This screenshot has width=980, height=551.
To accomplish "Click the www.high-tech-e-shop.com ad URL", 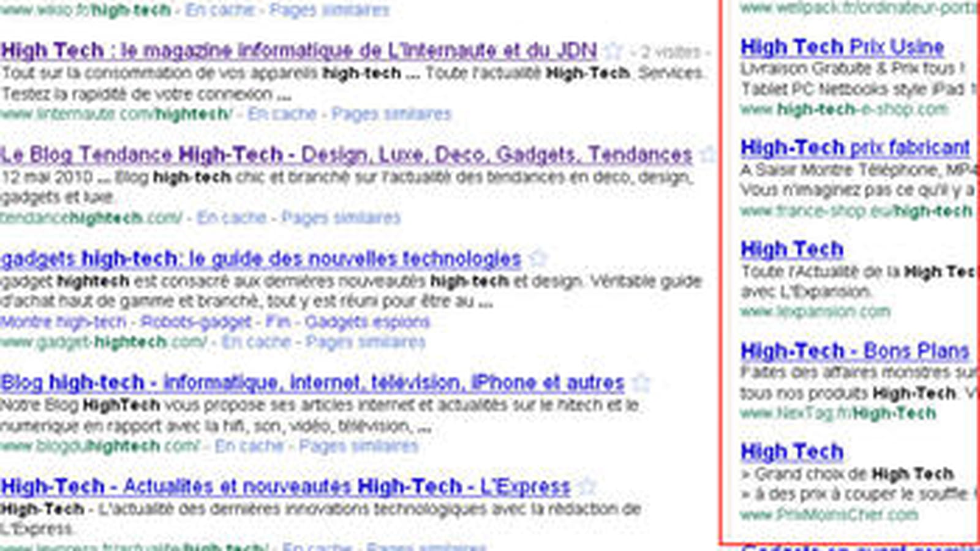I will [x=844, y=110].
